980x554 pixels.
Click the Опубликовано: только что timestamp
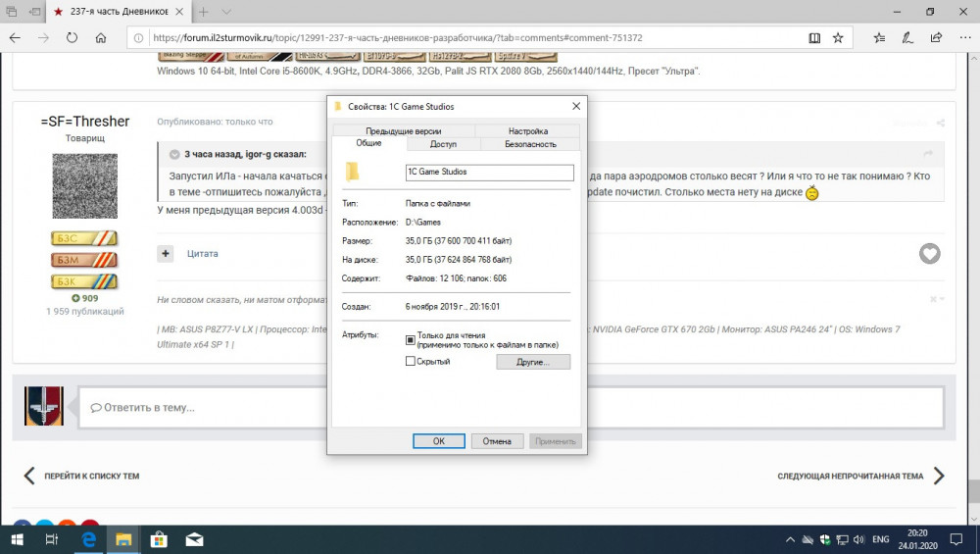[215, 122]
